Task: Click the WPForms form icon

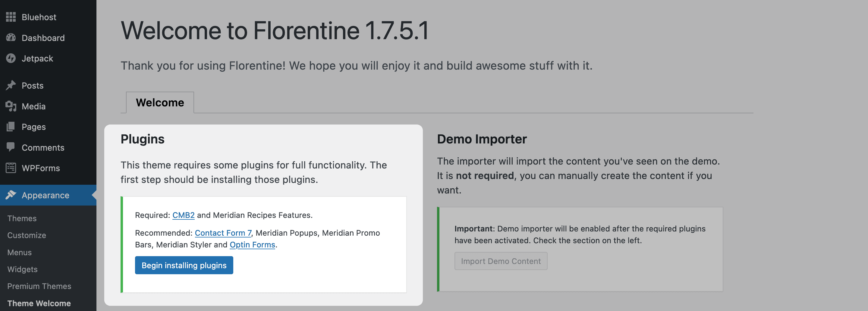Action: pyautogui.click(x=11, y=168)
